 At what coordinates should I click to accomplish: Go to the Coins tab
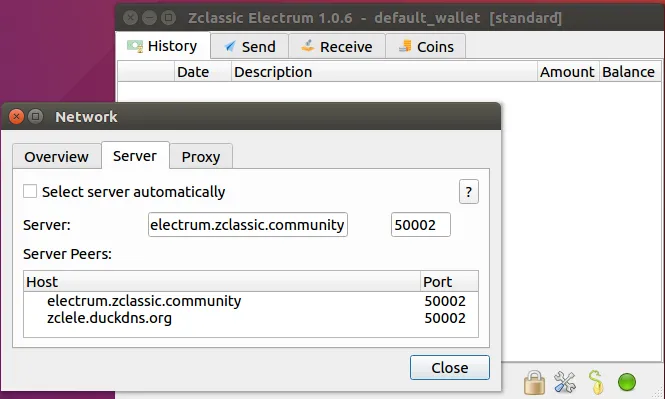pos(426,46)
